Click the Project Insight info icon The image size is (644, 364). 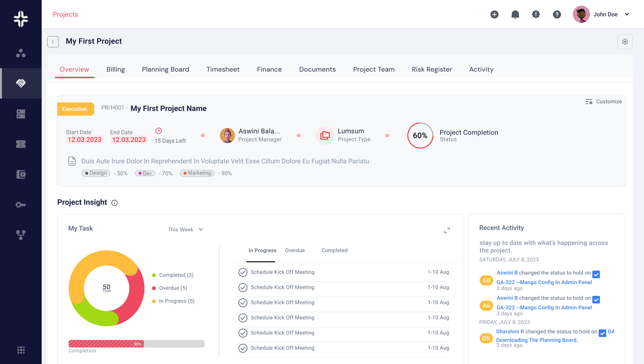tap(115, 203)
